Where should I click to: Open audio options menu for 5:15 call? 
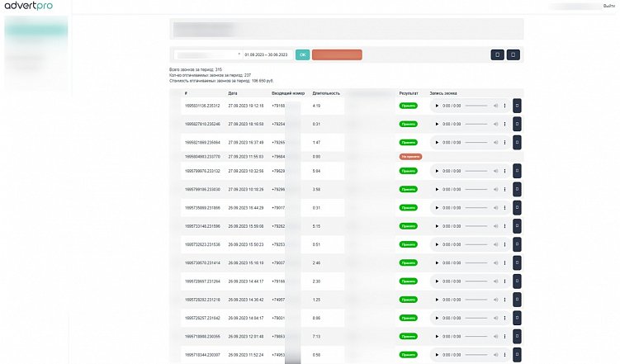pos(504,226)
